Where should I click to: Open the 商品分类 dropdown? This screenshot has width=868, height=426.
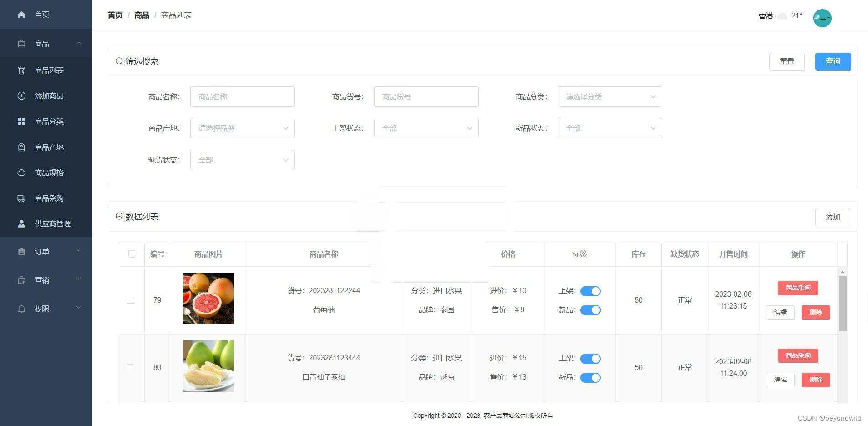point(609,96)
